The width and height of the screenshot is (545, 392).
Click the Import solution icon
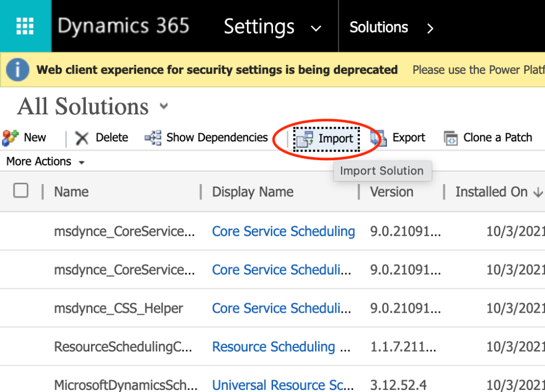point(305,139)
